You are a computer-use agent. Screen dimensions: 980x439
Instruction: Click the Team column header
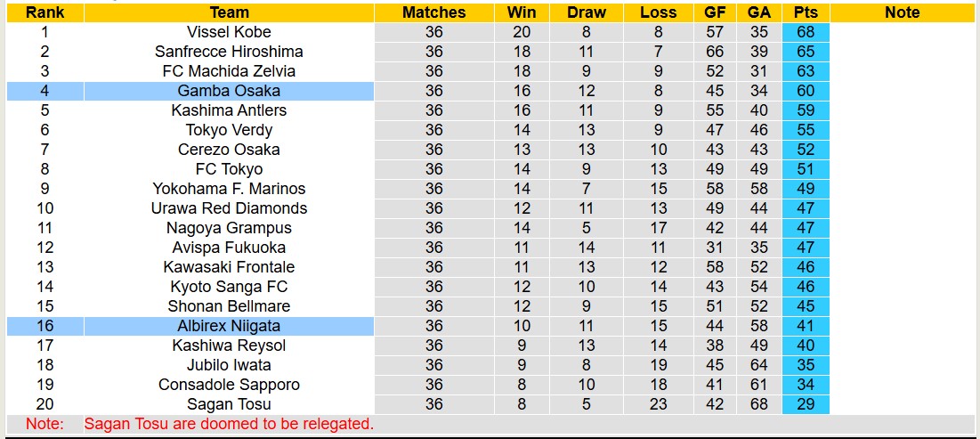[229, 12]
